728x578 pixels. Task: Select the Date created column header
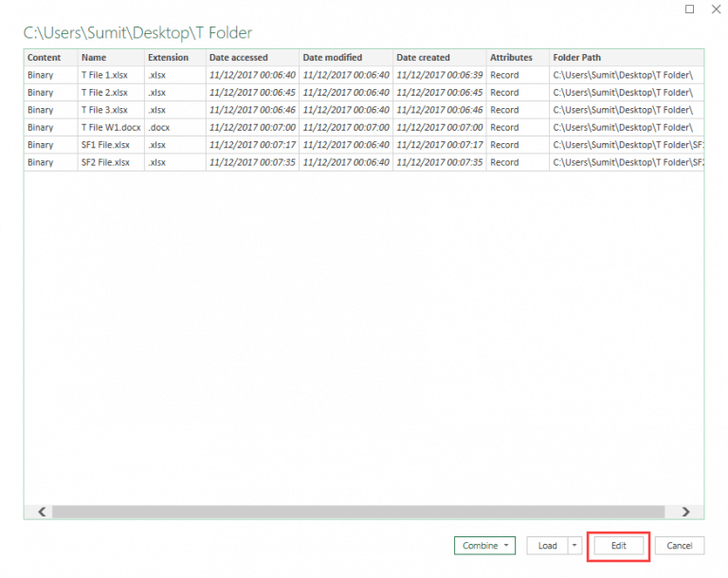tap(440, 58)
